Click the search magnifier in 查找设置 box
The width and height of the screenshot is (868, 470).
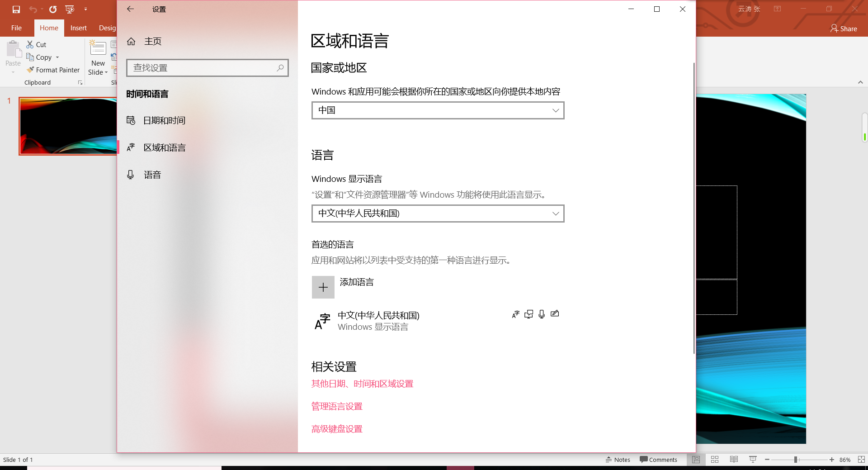280,68
